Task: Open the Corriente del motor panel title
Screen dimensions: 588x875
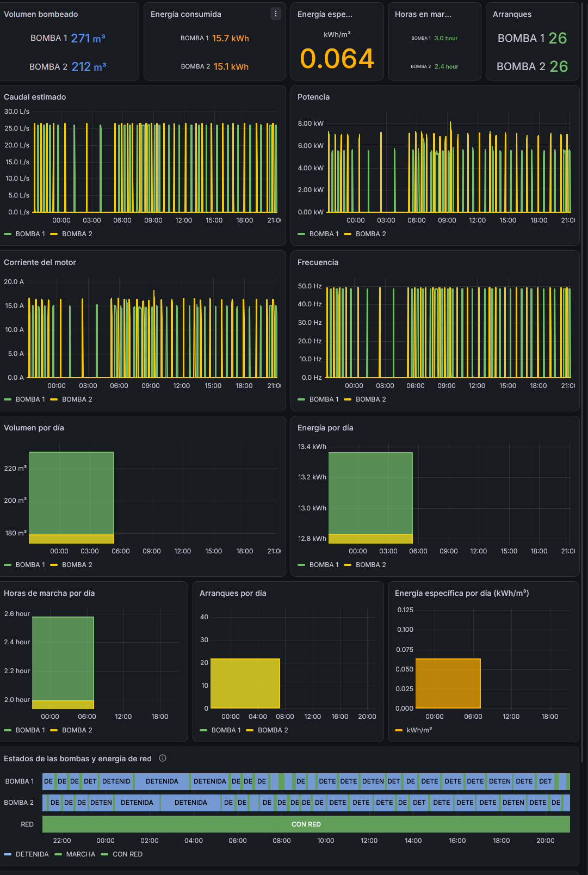Action: point(40,262)
